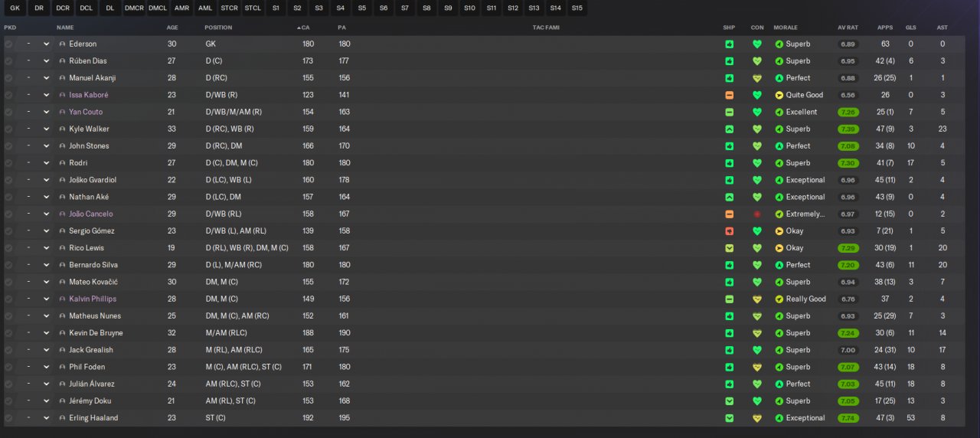This screenshot has width=980, height=438.
Task: Open position dropdown chevron for Jack Grealish
Action: 46,350
